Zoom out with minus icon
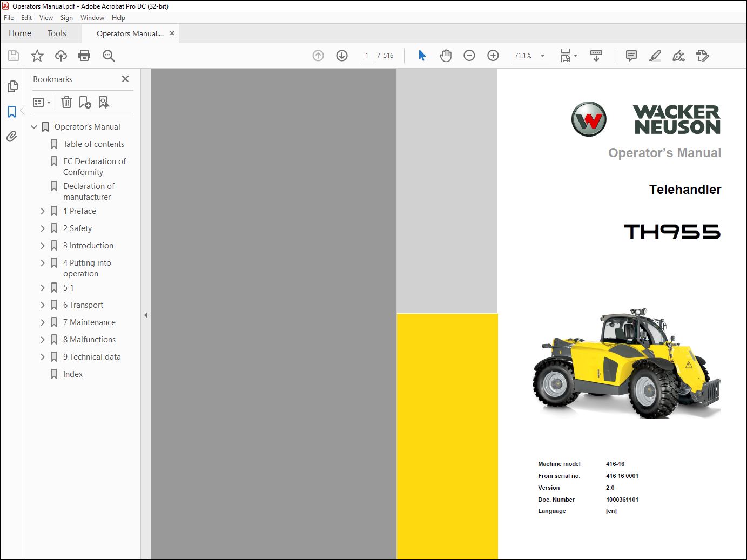This screenshot has width=747, height=560. (x=469, y=56)
